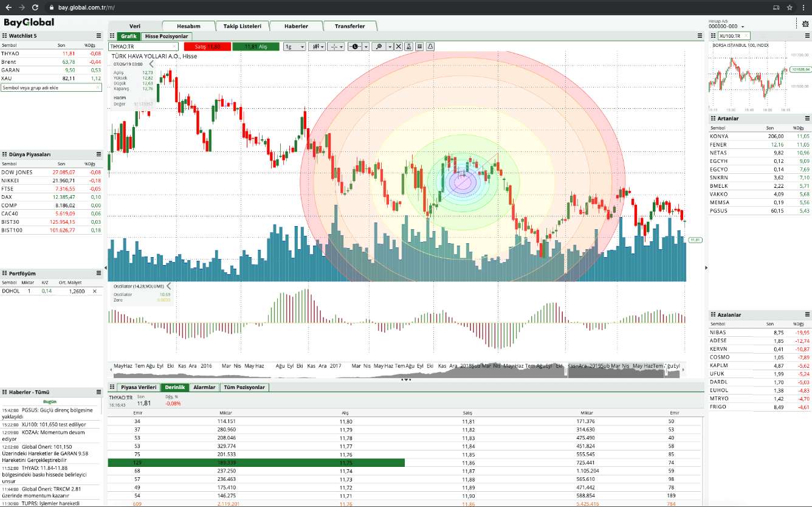
Task: Open the Azalanlar panel hamburger menu
Action: 807,315
